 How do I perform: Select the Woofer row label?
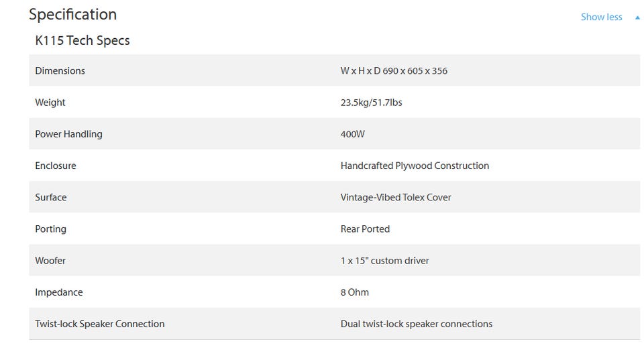50,260
